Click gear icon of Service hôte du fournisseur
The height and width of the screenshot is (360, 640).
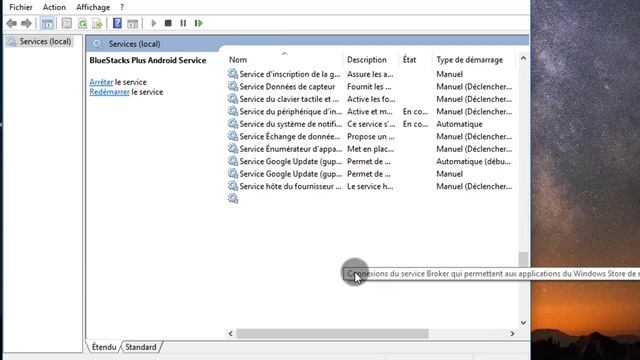(233, 186)
